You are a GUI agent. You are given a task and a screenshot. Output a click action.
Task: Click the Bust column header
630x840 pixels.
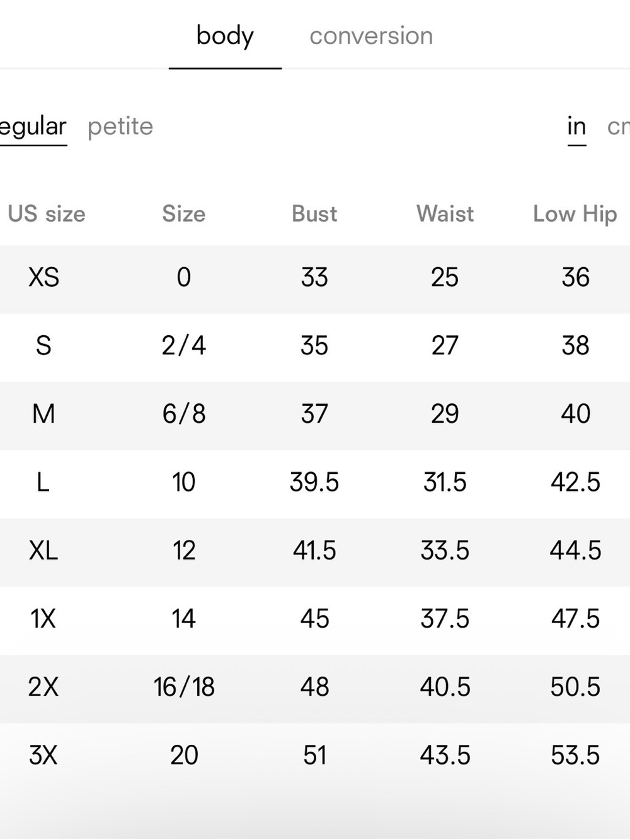[x=314, y=214]
